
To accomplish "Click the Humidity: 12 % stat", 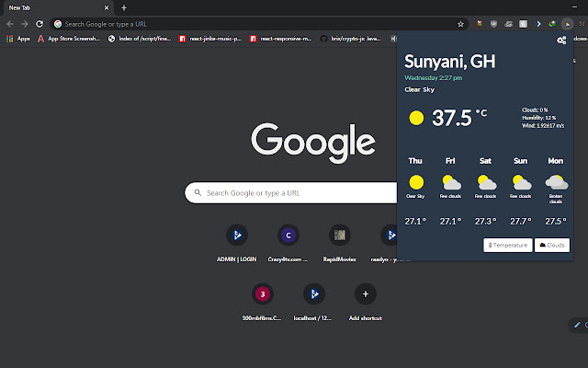I will pos(539,118).
